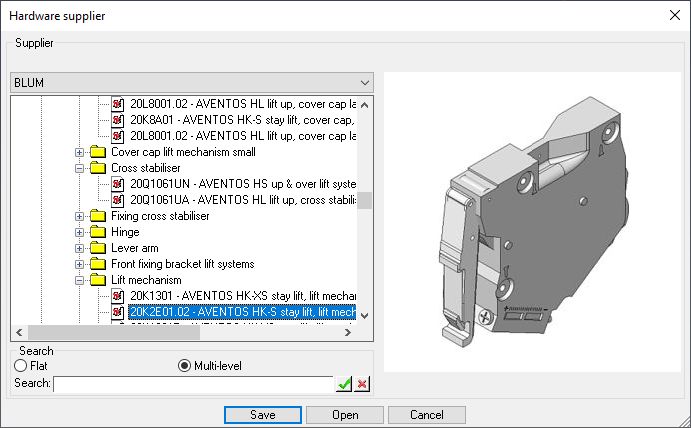Click the Hinge folder icon
The width and height of the screenshot is (691, 428).
pyautogui.click(x=98, y=232)
